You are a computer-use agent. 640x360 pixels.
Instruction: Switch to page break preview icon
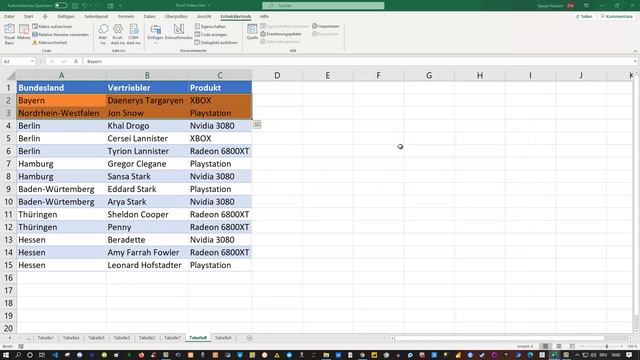[572, 346]
